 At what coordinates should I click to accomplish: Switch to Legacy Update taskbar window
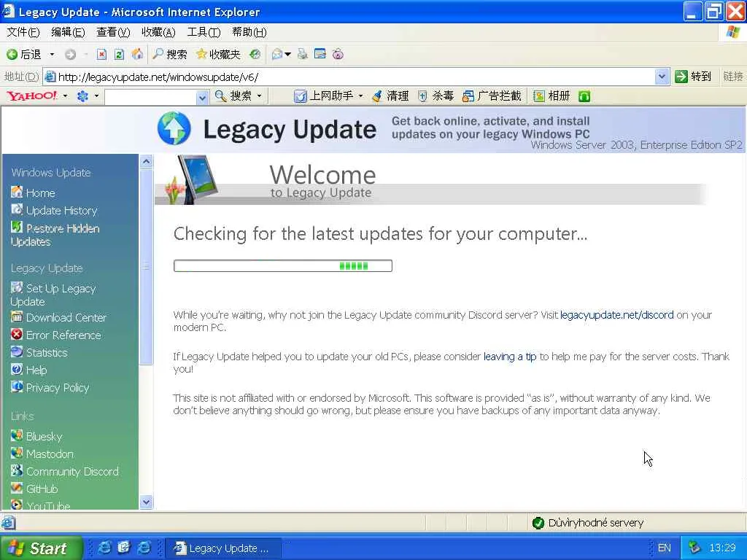click(222, 548)
